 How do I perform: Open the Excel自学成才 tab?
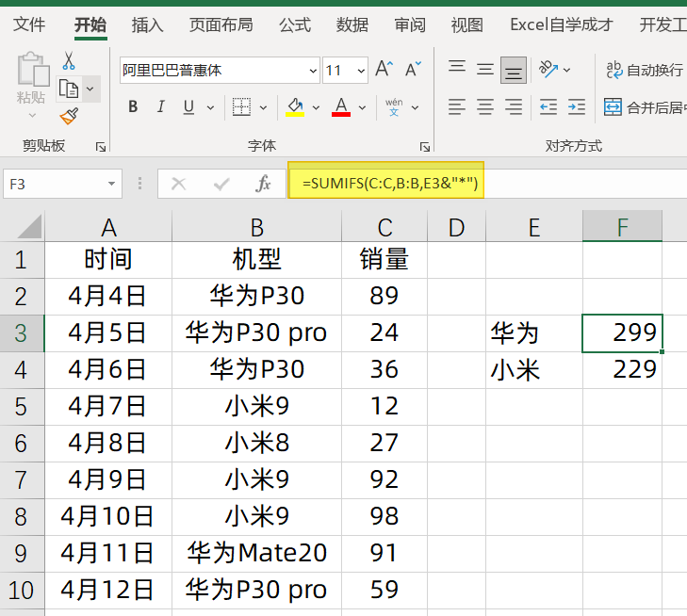[x=562, y=24]
